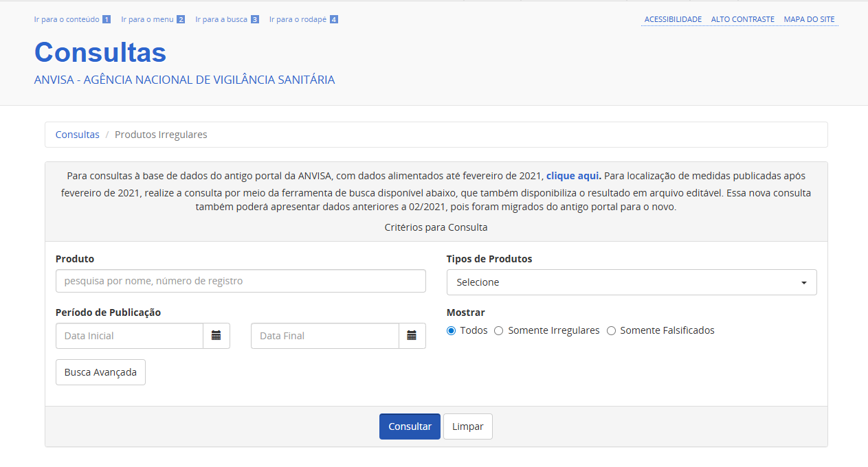
Task: Click Produtos Irregulares in the breadcrumb
Action: [x=160, y=134]
